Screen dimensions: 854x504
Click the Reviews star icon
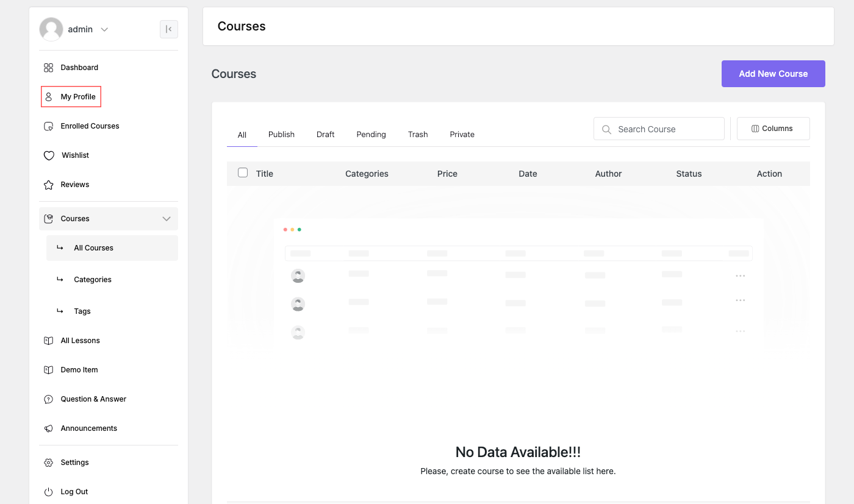coord(49,185)
